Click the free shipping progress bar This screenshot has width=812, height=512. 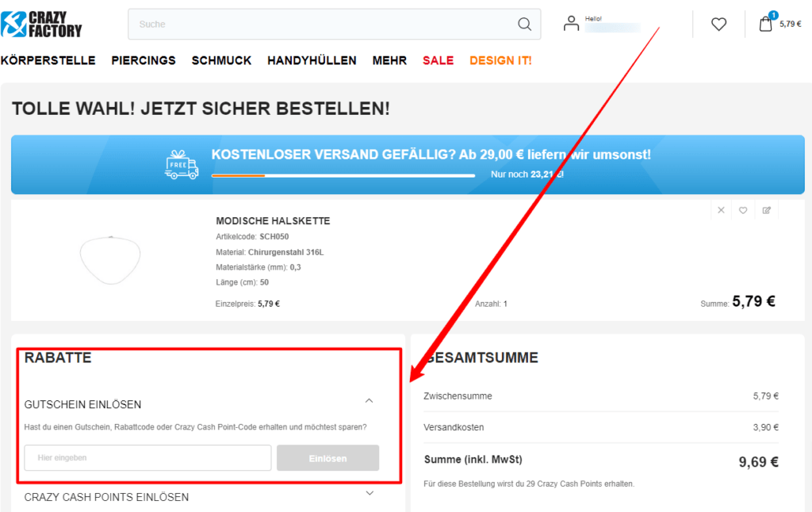coord(343,175)
